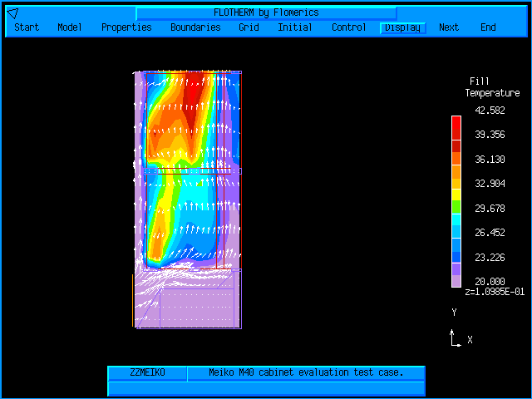Select the highlighted Display menu
The image size is (532, 399).
402,27
